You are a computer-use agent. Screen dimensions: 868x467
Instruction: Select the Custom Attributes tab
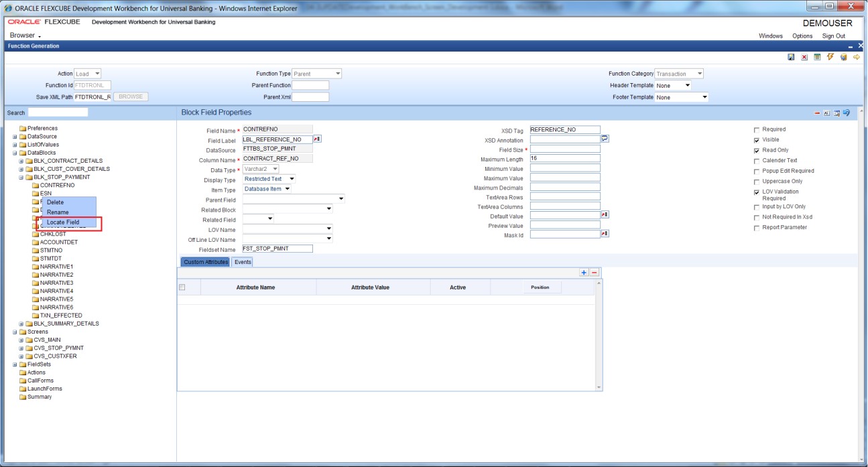[205, 262]
